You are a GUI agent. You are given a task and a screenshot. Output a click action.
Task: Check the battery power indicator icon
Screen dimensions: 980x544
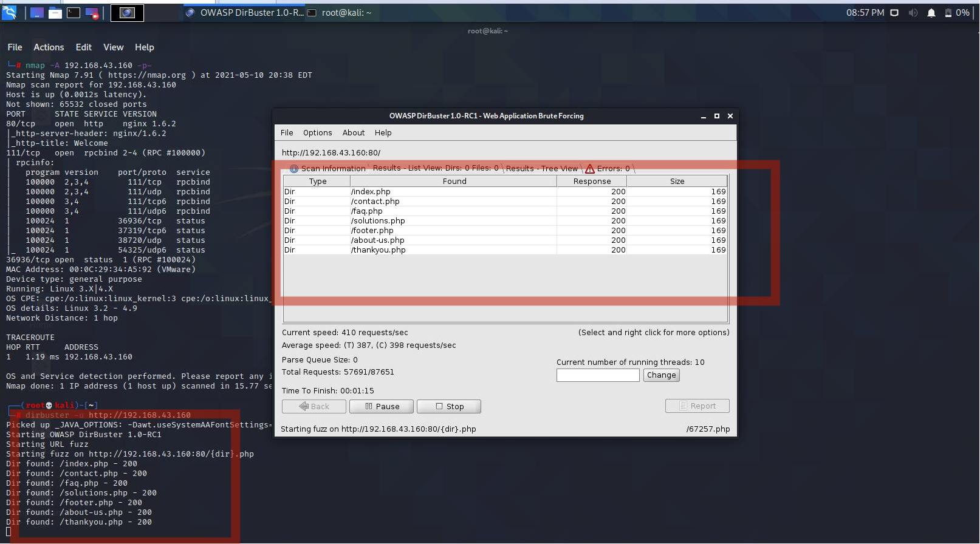click(948, 13)
